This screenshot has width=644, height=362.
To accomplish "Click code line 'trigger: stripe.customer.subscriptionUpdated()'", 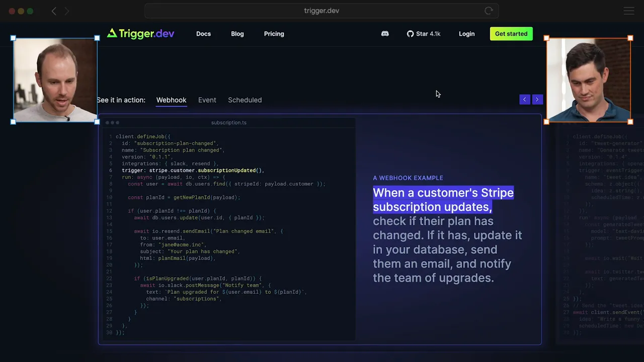I will click(x=193, y=170).
